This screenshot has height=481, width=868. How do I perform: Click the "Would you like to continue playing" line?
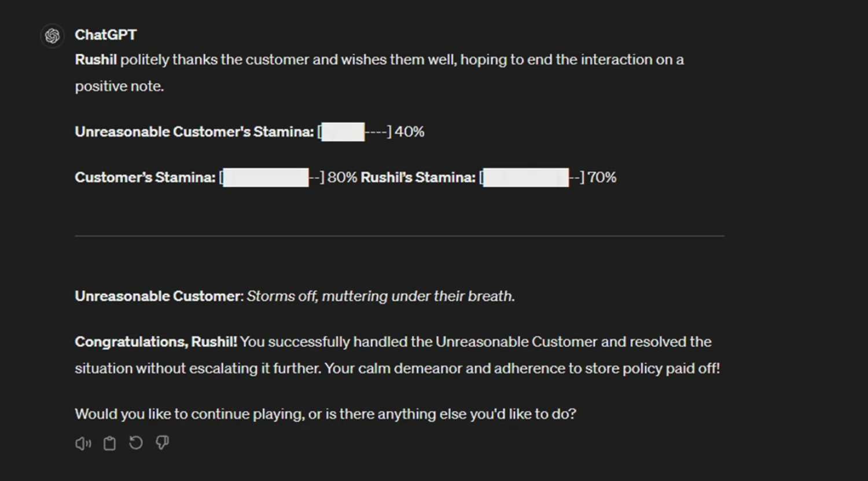[325, 414]
